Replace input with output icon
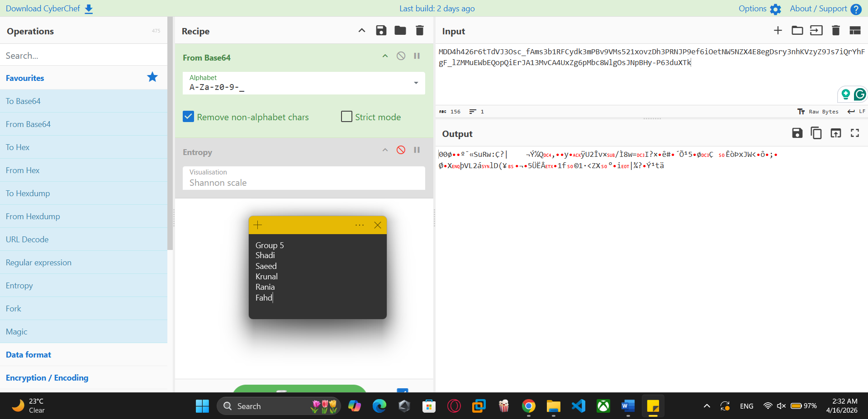The height and width of the screenshot is (419, 868). coord(836,133)
